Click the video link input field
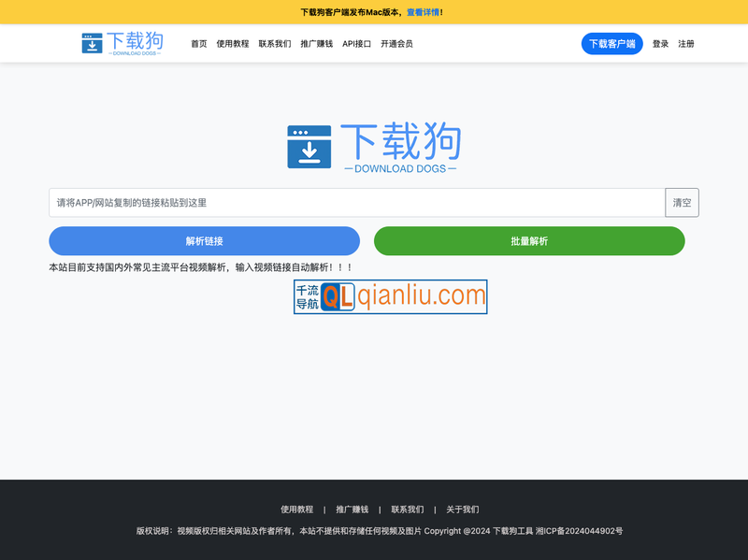The image size is (748, 560). click(x=355, y=202)
